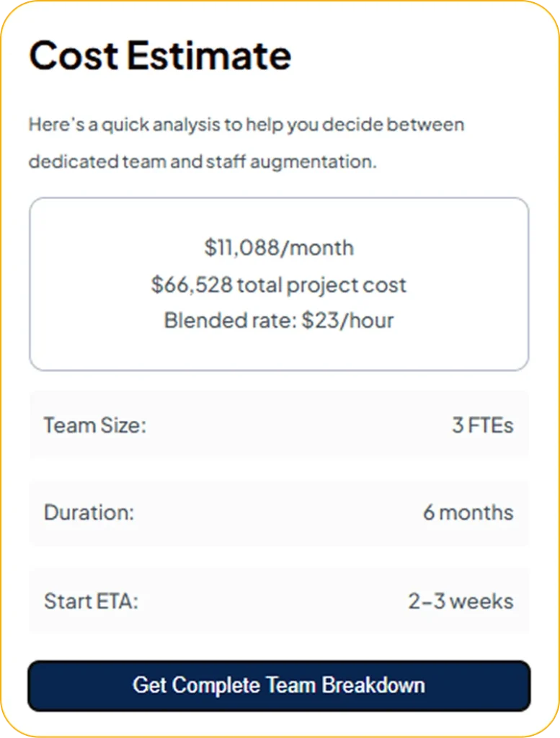Click the word Breakdown on the button
Screen dimensions: 560x738
pos(373,685)
